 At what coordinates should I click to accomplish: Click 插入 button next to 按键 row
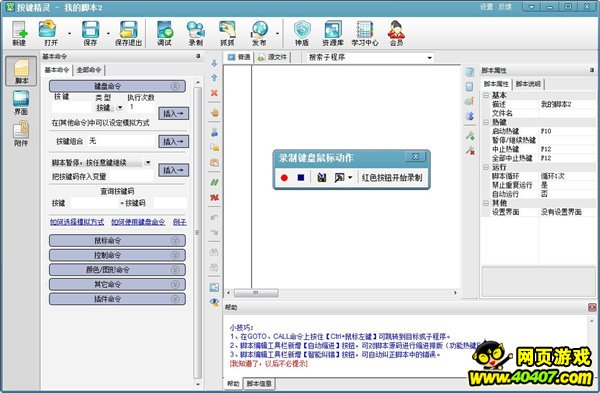coord(174,114)
